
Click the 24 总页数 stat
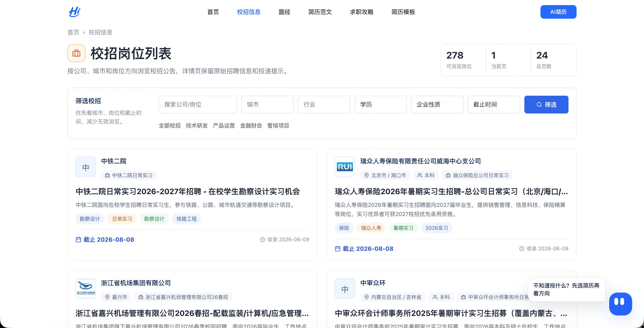click(x=553, y=60)
